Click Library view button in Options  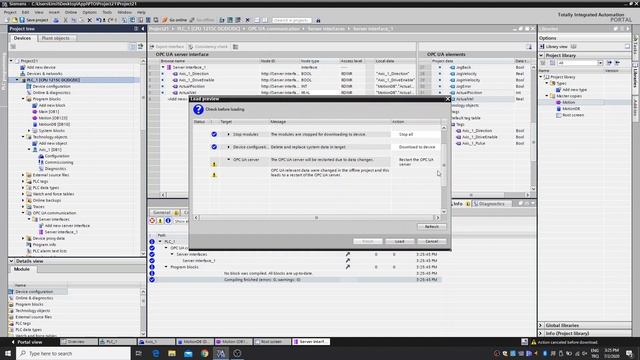coord(553,47)
